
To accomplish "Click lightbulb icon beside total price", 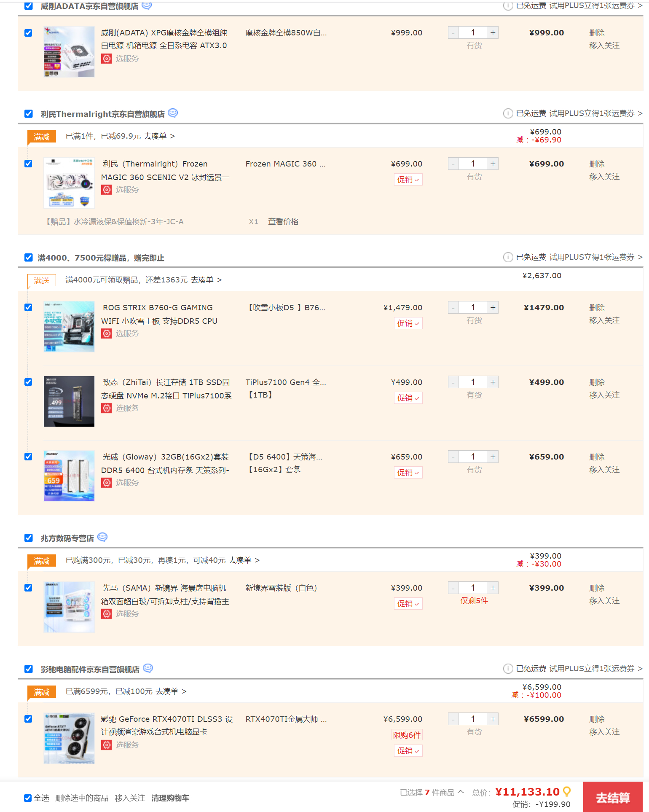I will [x=567, y=791].
